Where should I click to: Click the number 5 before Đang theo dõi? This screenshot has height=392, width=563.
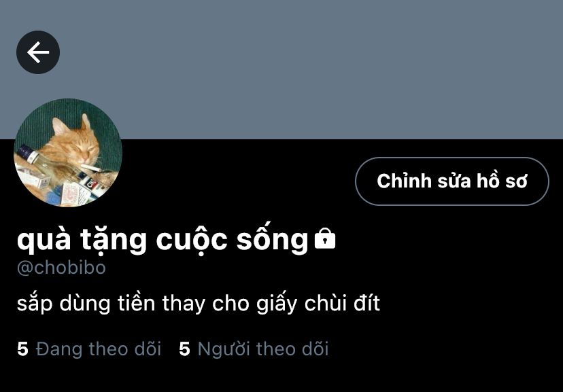[x=22, y=349]
